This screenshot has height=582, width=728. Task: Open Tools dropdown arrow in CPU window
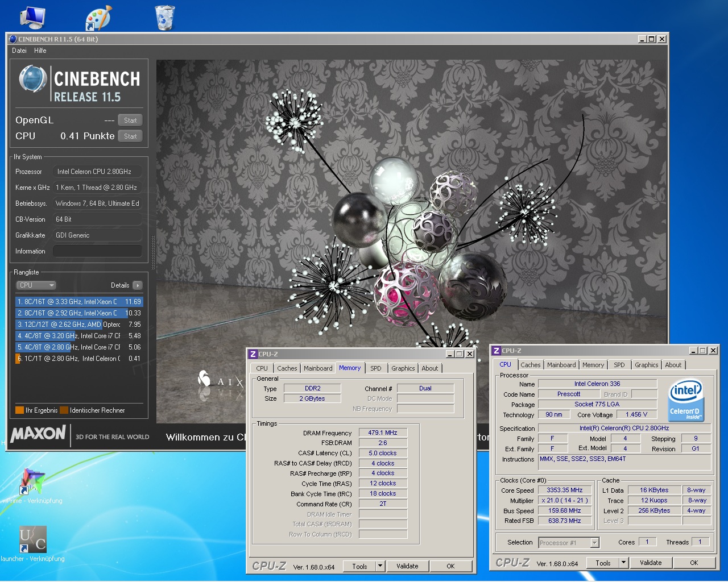(623, 563)
